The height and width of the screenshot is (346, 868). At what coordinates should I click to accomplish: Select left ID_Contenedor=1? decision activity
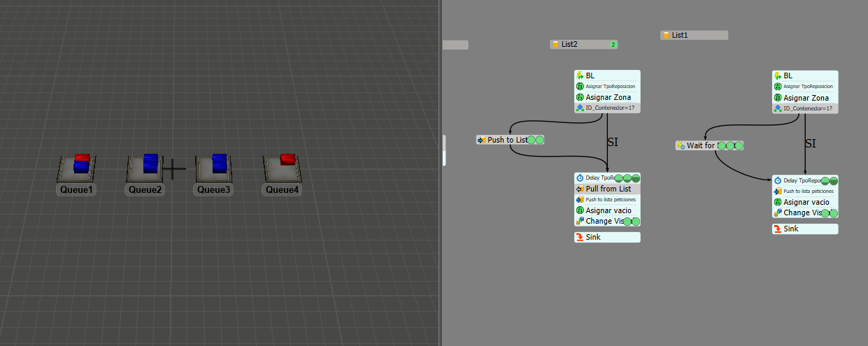point(607,108)
